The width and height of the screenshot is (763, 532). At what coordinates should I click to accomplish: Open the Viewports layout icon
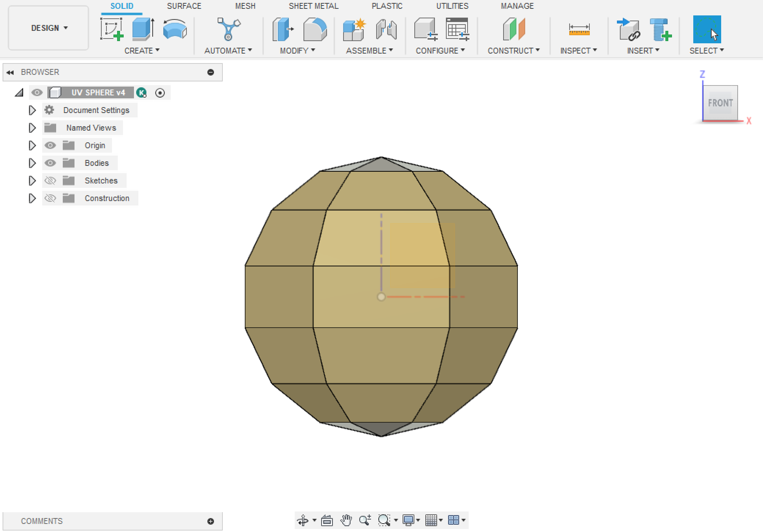coord(454,520)
